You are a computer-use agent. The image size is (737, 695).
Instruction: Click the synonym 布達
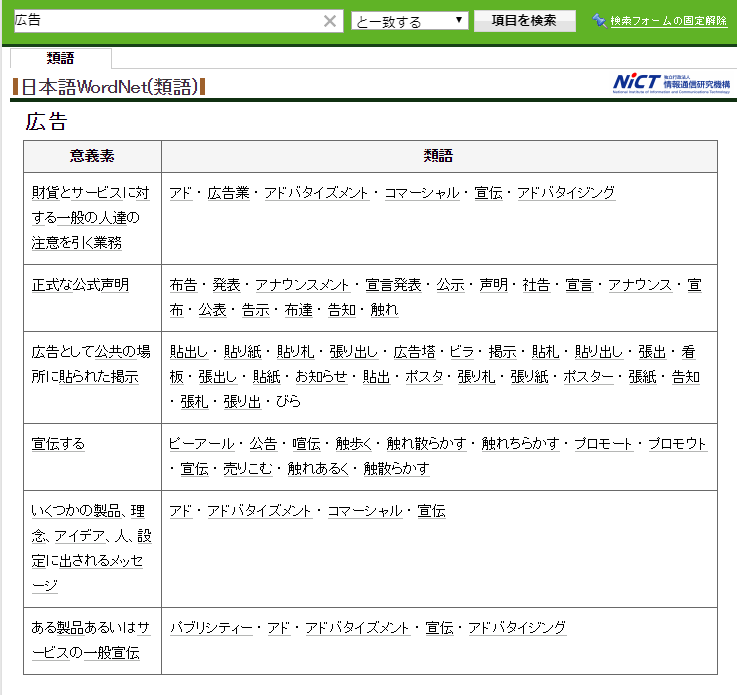(298, 310)
